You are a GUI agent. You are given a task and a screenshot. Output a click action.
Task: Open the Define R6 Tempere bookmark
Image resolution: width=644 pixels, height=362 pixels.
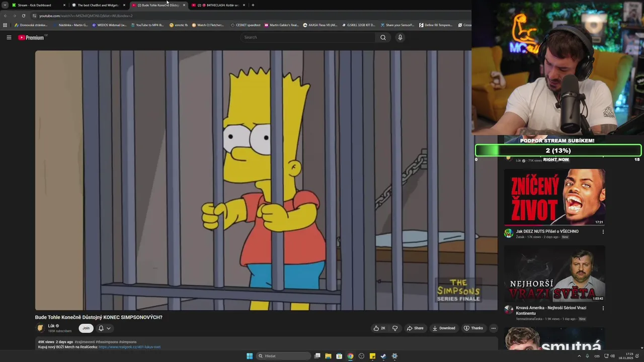[x=436, y=25]
